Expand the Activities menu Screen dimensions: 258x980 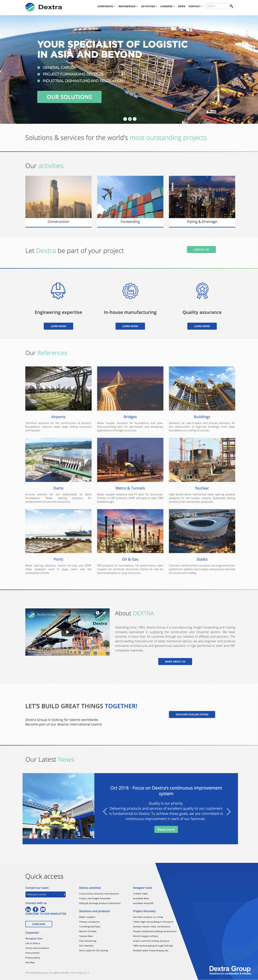[149, 6]
